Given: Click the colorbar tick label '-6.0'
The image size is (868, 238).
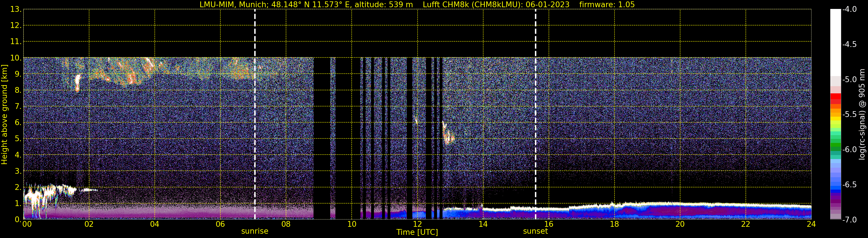Looking at the screenshot, I should (849, 150).
